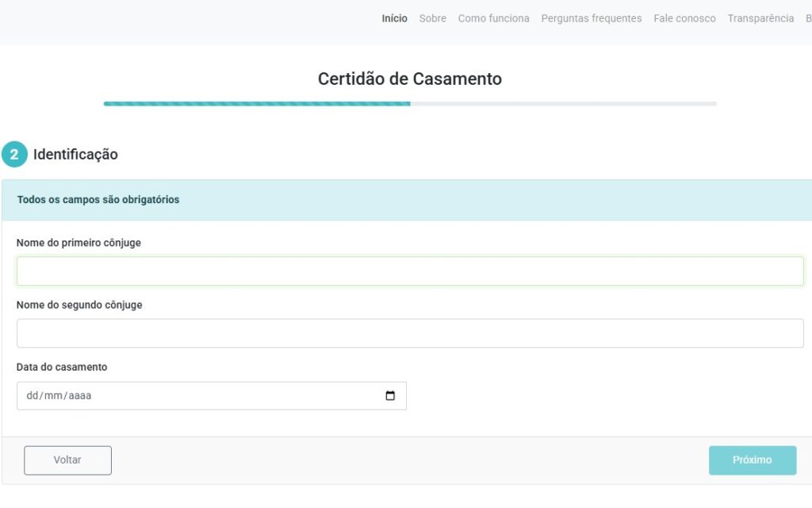Viewport: 812px width, 508px height.
Task: Visit the Transparência page
Action: 760,18
